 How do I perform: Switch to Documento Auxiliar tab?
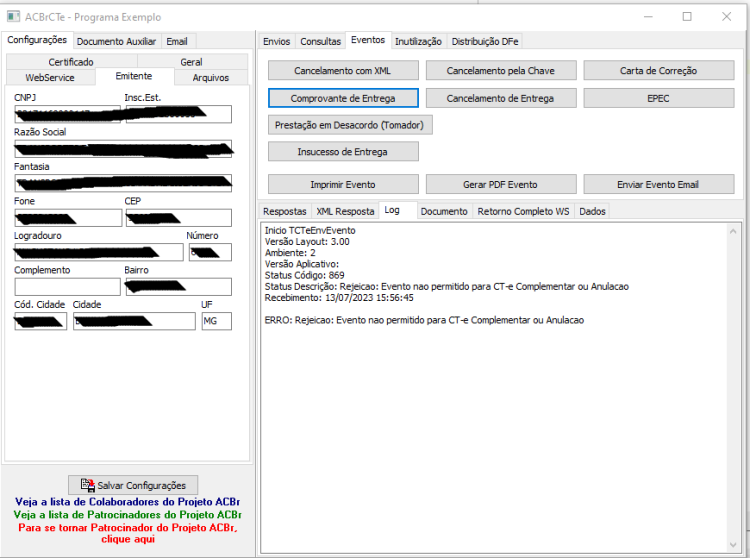[116, 42]
